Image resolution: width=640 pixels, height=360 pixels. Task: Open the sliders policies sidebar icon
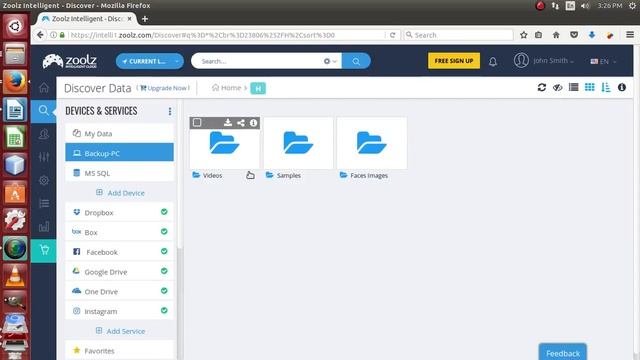(x=44, y=157)
